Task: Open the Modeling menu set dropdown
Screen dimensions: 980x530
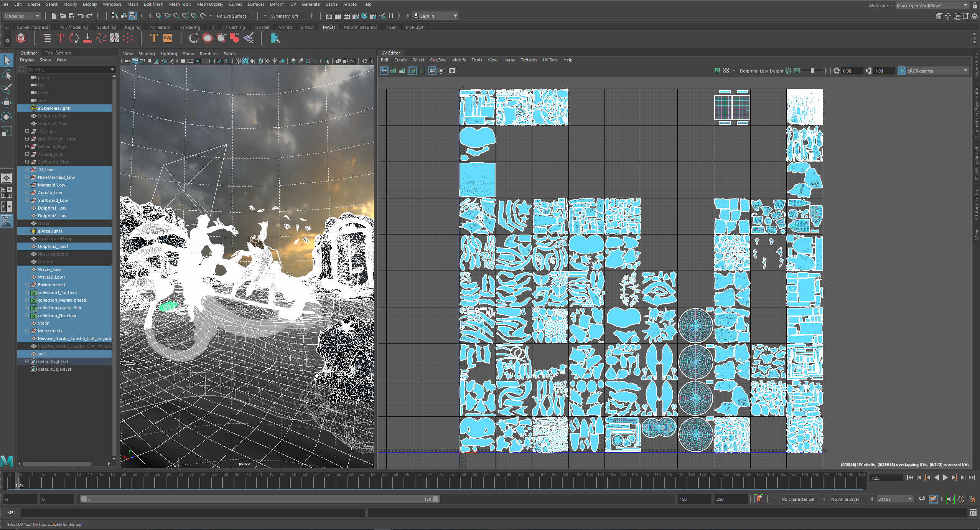Action: [x=22, y=16]
